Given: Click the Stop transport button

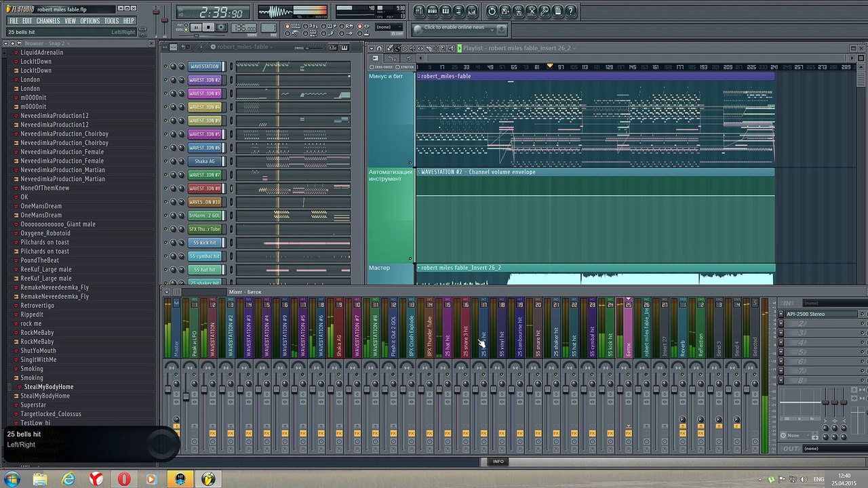Looking at the screenshot, I should point(208,27).
